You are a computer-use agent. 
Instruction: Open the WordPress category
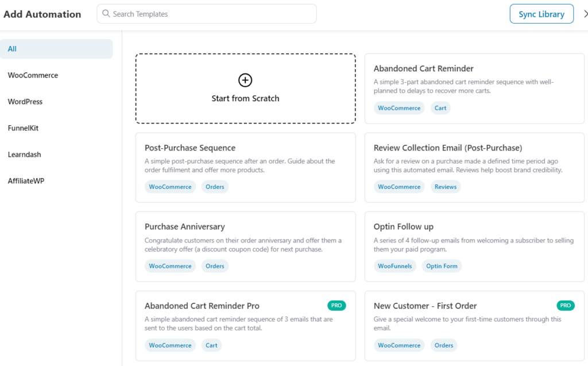point(25,102)
